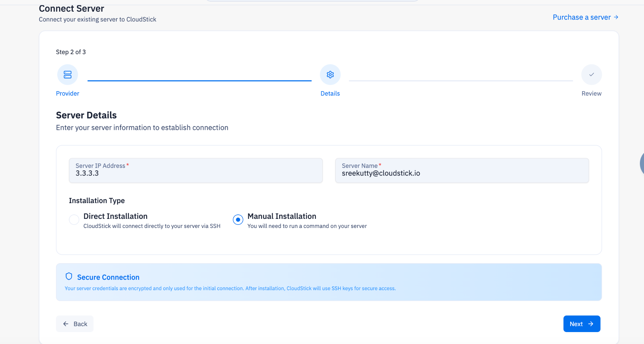
Task: Click the Secure Connection heading
Action: coord(108,277)
